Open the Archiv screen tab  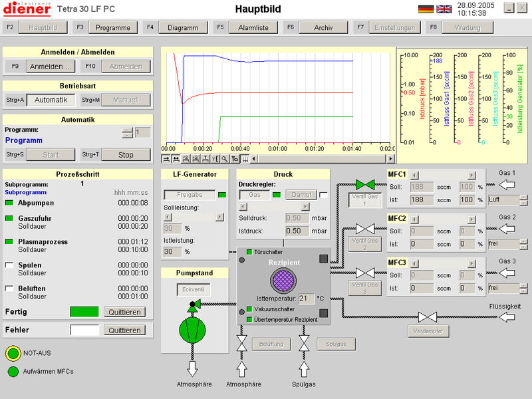pos(323,27)
